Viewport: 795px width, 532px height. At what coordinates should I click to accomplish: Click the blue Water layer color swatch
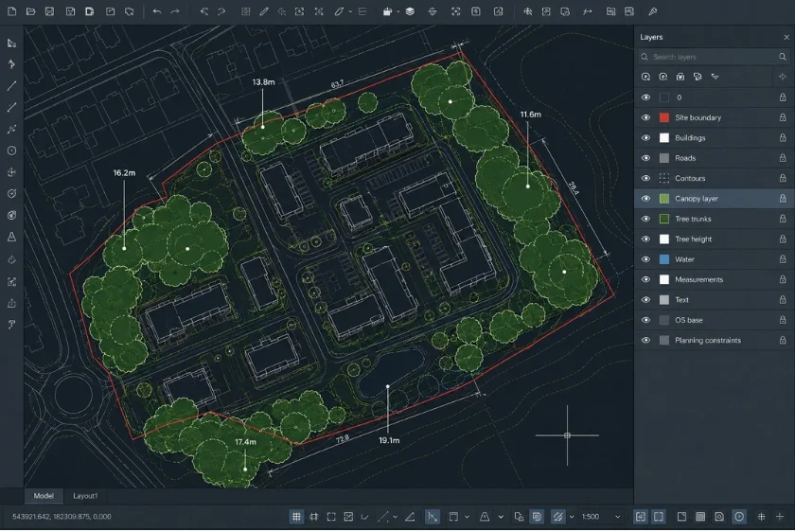(663, 259)
